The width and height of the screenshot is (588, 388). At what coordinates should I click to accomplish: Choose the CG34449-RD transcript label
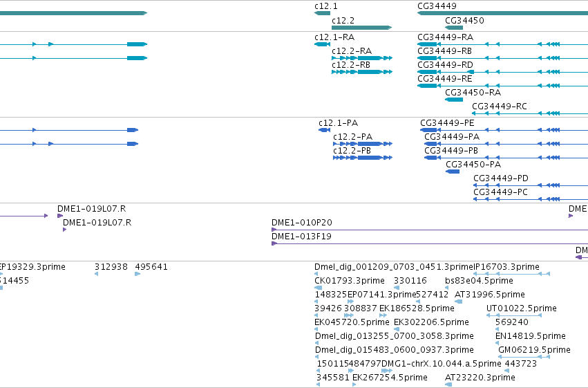pyautogui.click(x=445, y=65)
